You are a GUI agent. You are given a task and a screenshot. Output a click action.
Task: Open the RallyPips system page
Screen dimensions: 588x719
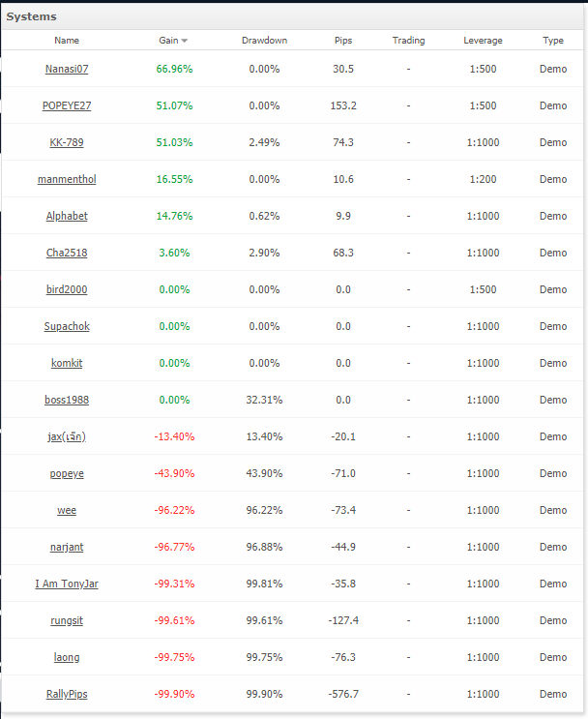67,694
